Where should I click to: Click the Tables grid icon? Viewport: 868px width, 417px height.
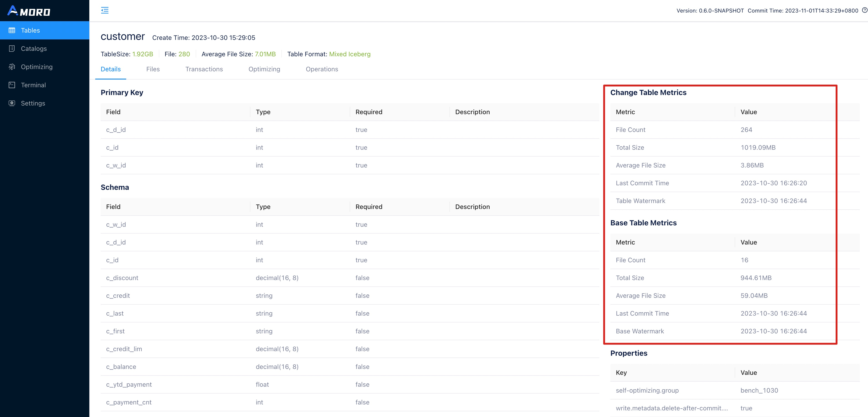pos(12,30)
